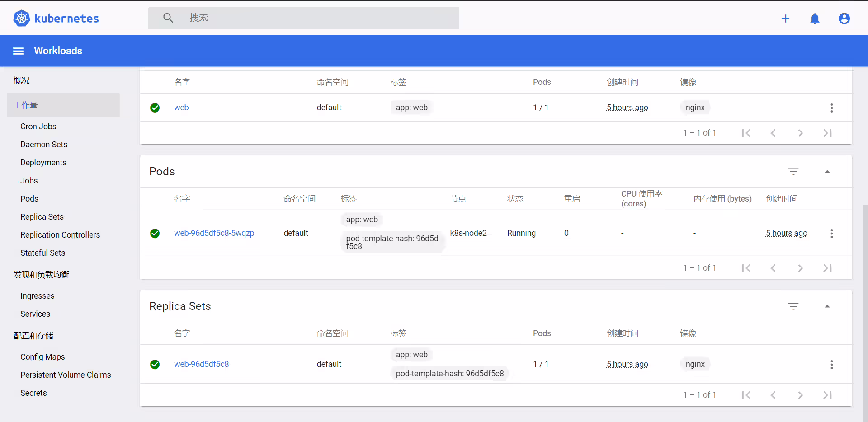868x422 pixels.
Task: Open the notifications bell
Action: tap(815, 19)
